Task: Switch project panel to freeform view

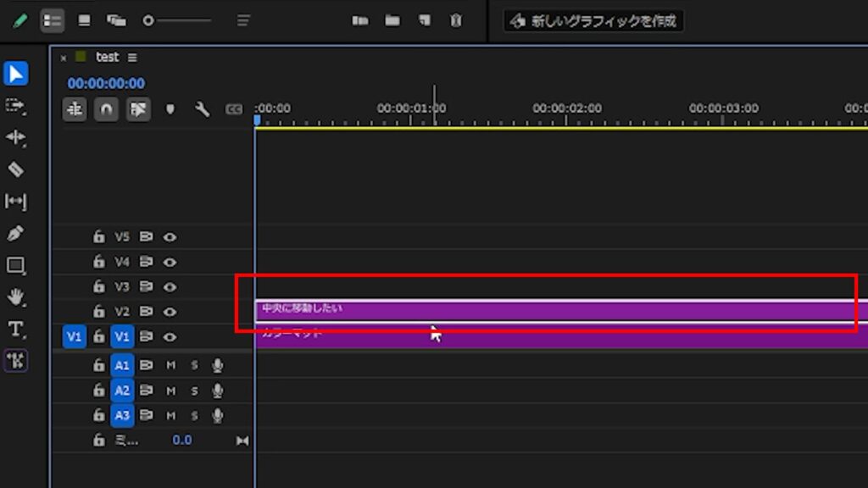Action: 116,21
